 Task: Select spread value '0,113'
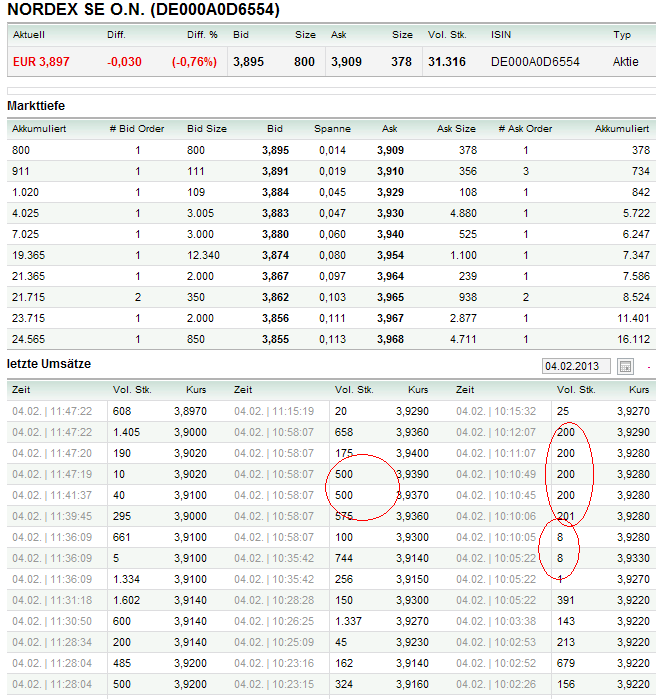click(x=332, y=339)
